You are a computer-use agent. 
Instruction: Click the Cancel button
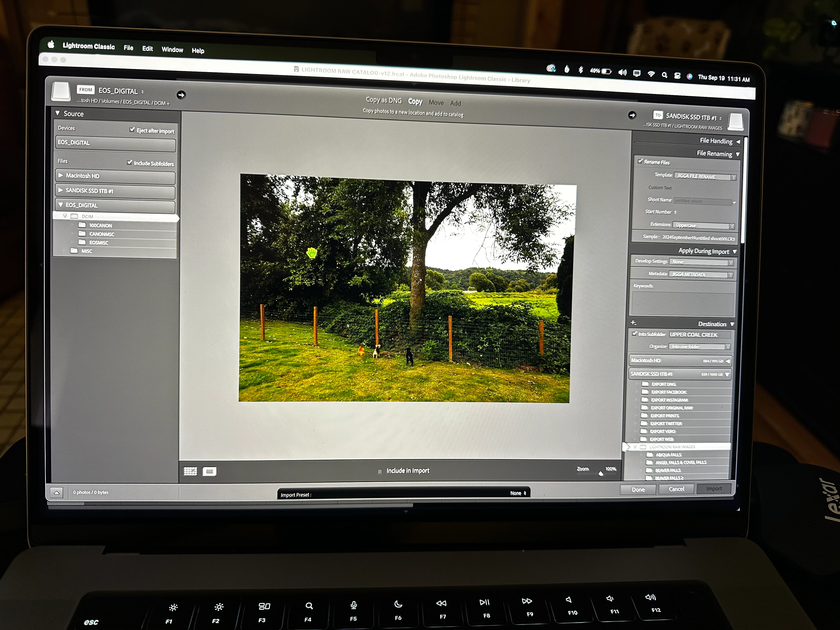pos(676,489)
